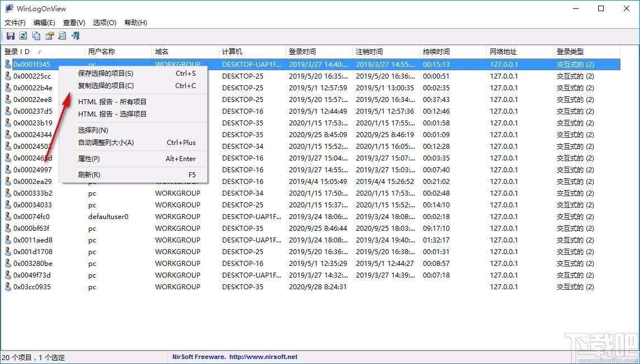Screen dimensions: 640x364
Task: Click user icon of row 0x000bf63f
Action: click(x=8, y=228)
